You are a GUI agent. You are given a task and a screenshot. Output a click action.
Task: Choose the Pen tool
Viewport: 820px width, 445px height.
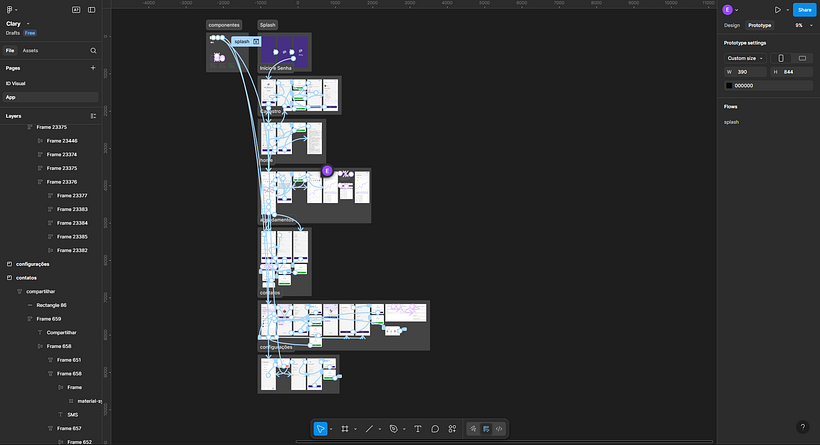pos(393,429)
